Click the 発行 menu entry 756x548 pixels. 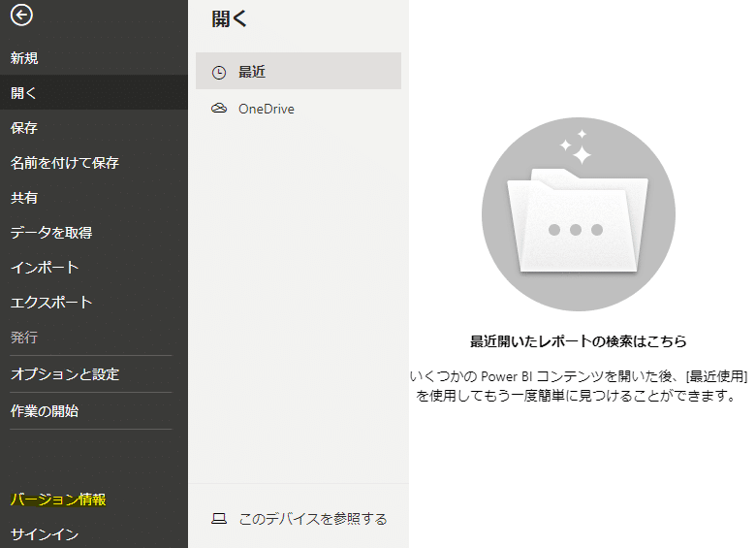94,337
